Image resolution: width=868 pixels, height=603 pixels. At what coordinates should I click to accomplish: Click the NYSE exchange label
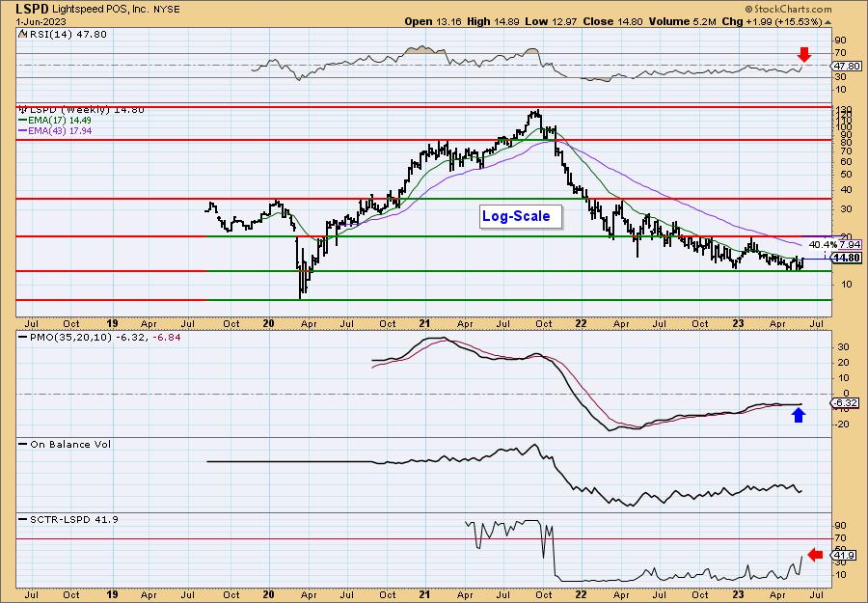tap(167, 10)
